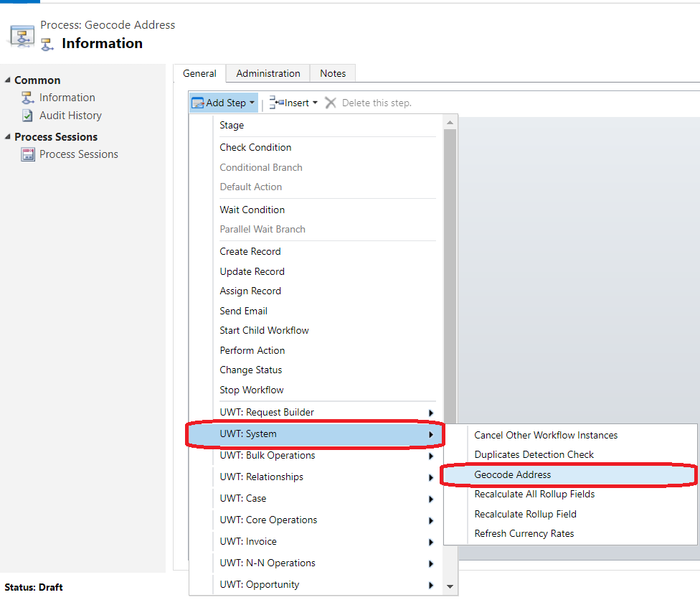
Task: Click the Insert step icon
Action: pyautogui.click(x=276, y=103)
